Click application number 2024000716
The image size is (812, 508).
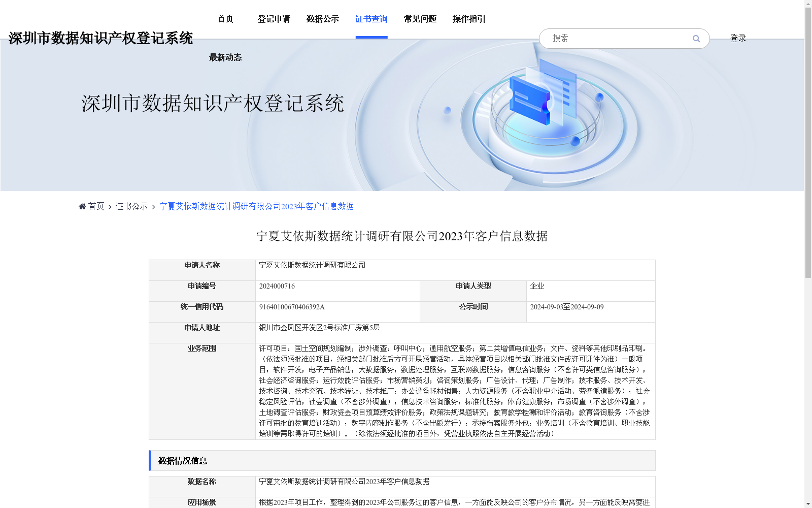pyautogui.click(x=277, y=286)
